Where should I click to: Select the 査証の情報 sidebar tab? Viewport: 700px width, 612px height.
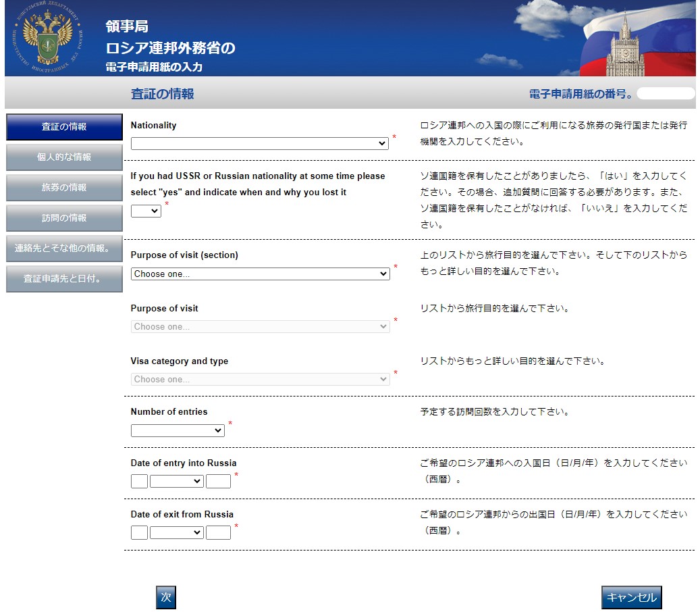point(64,127)
